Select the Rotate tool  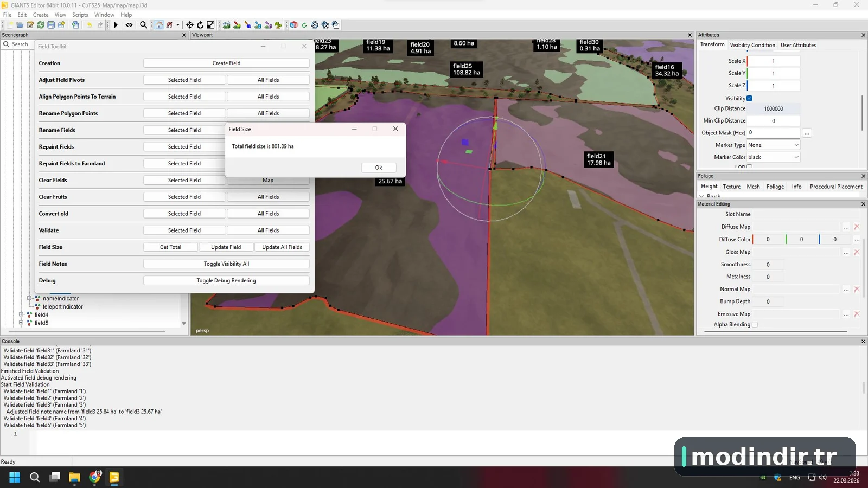(x=200, y=25)
